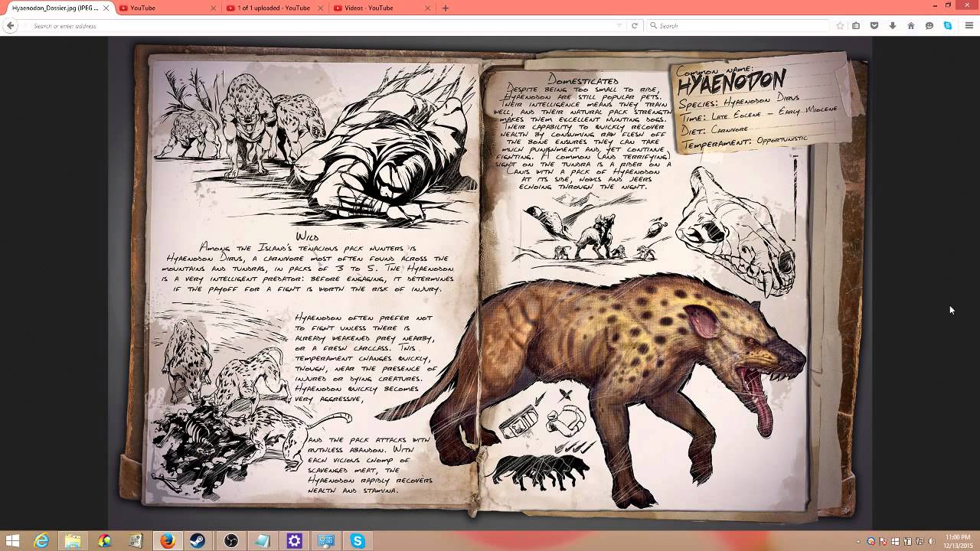Click the Skype toolbar extension icon
The height and width of the screenshot is (551, 980).
point(948,25)
